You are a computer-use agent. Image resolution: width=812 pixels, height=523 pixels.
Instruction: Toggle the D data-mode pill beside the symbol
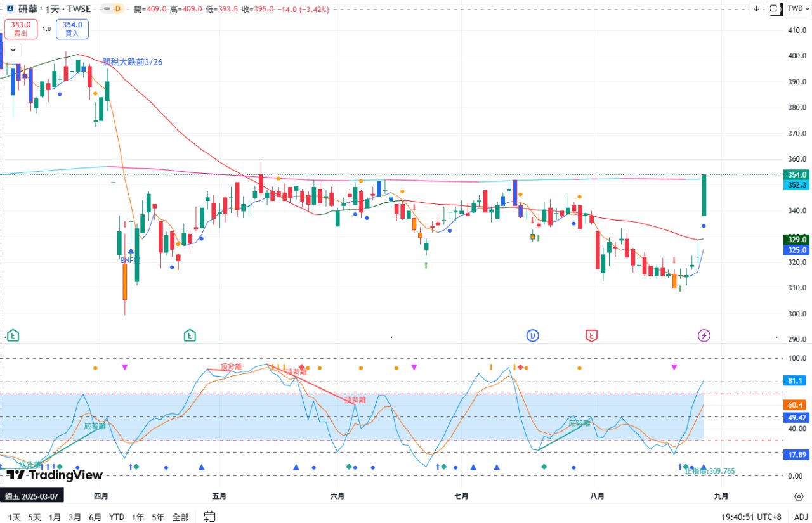pyautogui.click(x=119, y=9)
